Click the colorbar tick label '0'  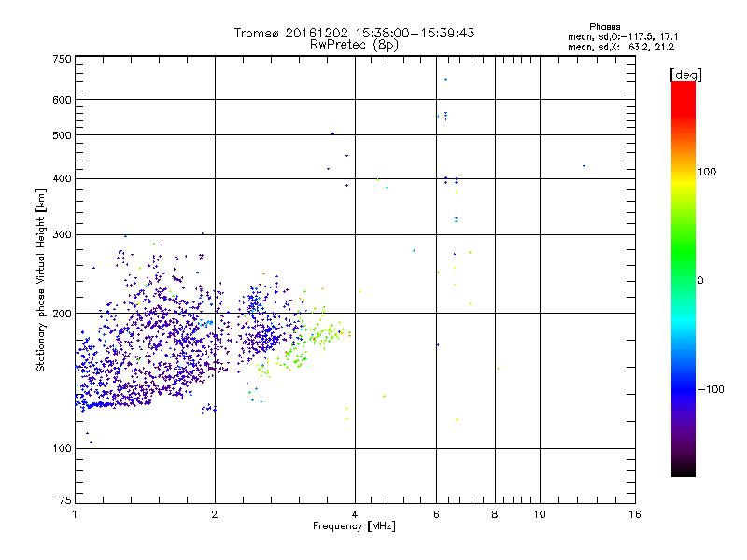pyautogui.click(x=700, y=281)
